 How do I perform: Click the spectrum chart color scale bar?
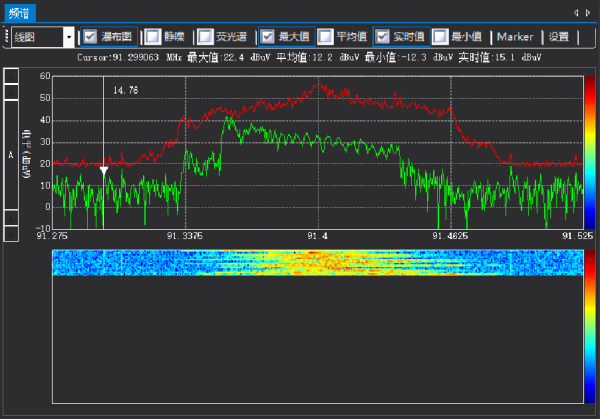click(x=590, y=153)
